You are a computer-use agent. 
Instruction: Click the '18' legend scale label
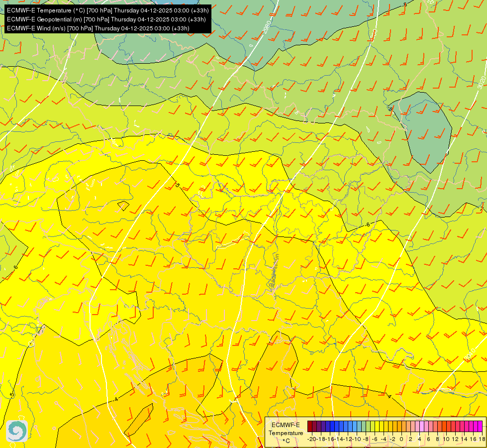482,439
